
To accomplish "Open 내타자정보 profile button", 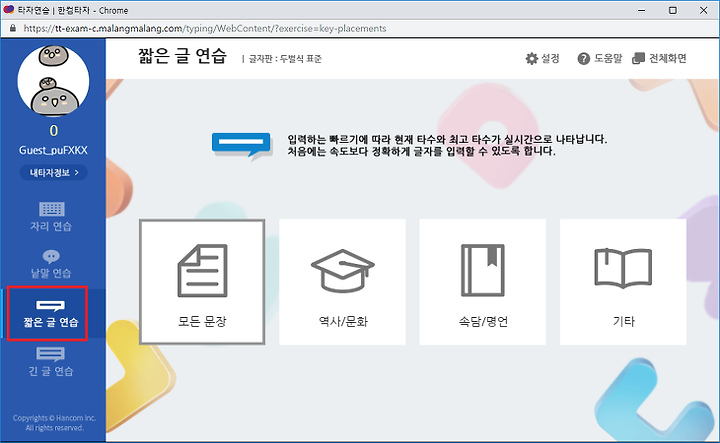I will (x=54, y=173).
